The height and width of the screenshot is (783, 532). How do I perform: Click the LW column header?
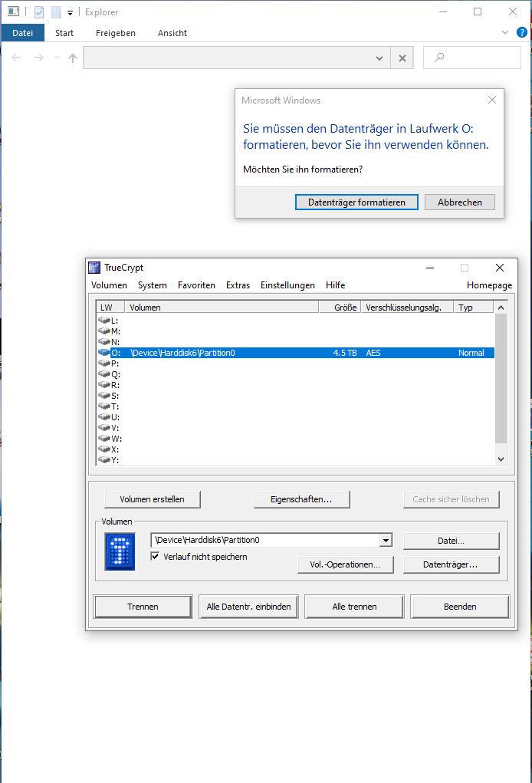coord(110,307)
